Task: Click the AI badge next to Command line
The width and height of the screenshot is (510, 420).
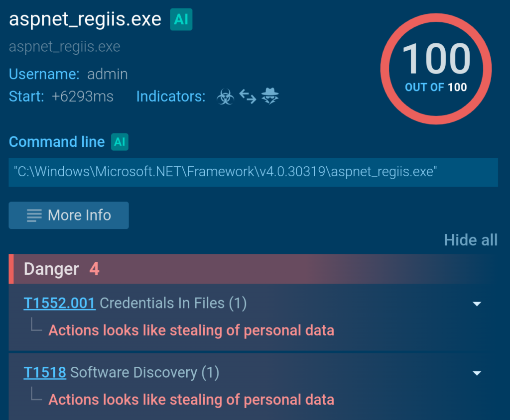Action: 120,142
